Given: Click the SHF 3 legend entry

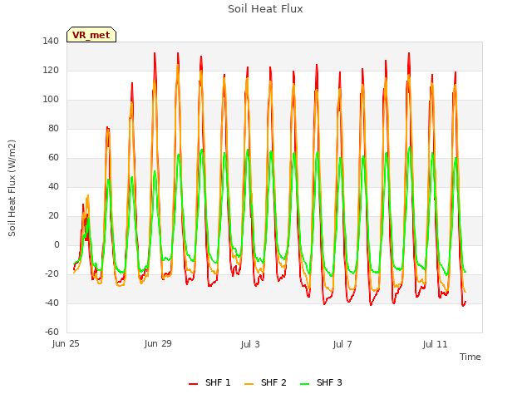Looking at the screenshot, I should [321, 382].
